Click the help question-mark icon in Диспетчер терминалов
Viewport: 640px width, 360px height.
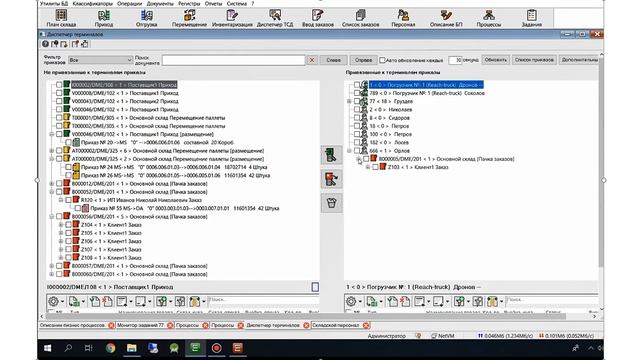pyautogui.click(x=45, y=44)
